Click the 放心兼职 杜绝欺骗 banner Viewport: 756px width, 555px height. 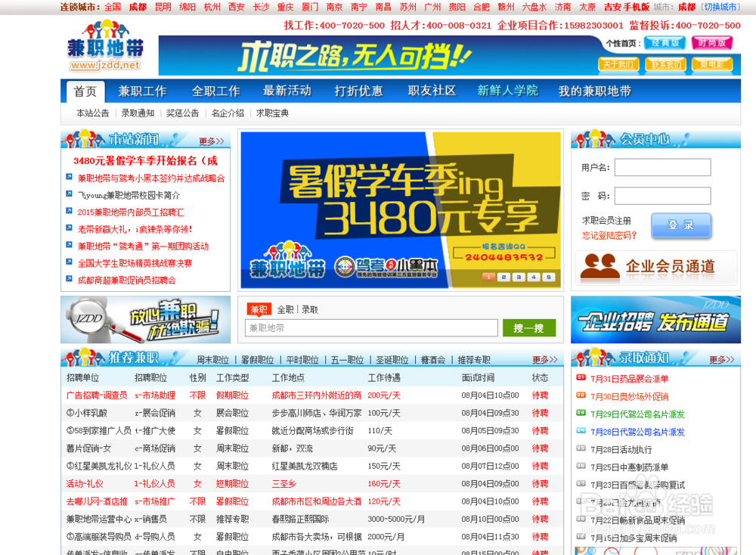pos(146,320)
